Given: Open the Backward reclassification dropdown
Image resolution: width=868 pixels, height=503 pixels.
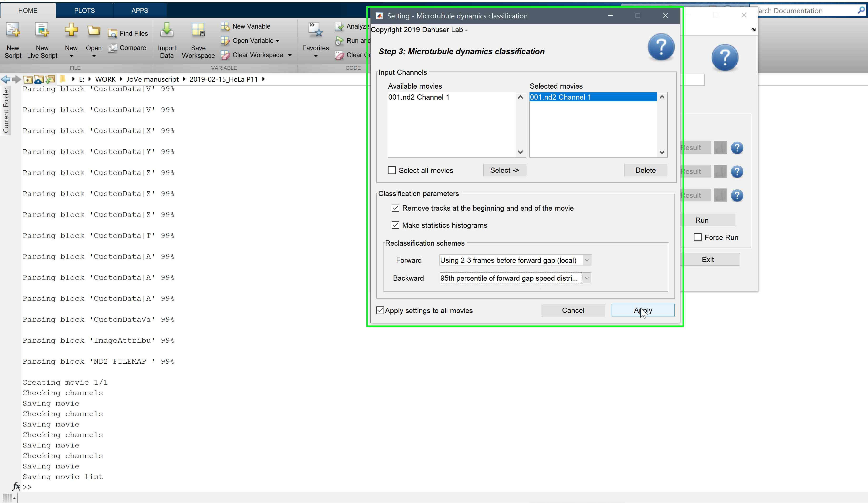Looking at the screenshot, I should click(586, 278).
